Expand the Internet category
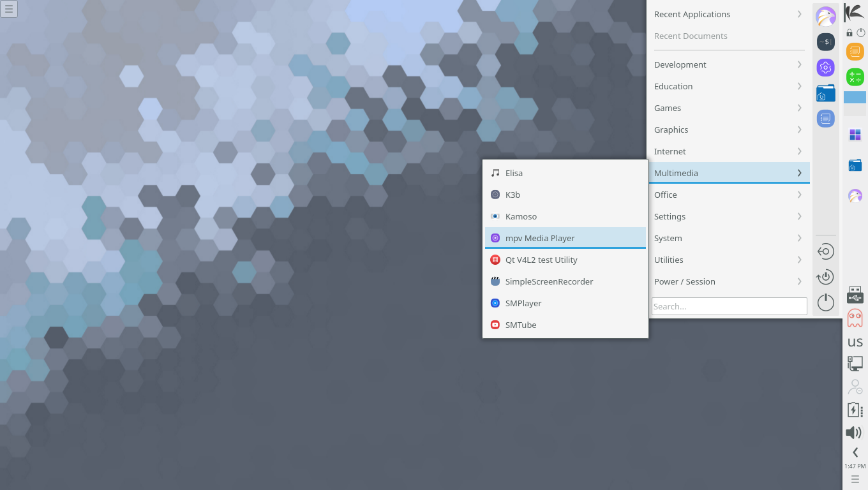The width and height of the screenshot is (868, 490). [730, 151]
